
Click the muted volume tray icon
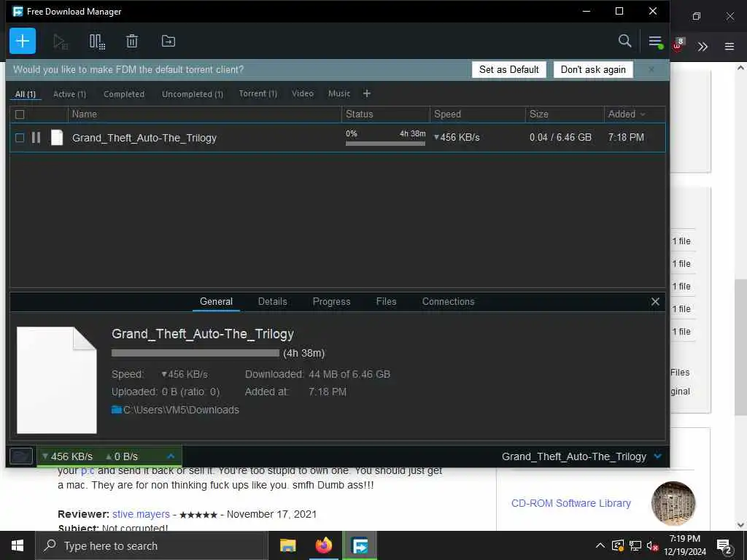pyautogui.click(x=652, y=545)
